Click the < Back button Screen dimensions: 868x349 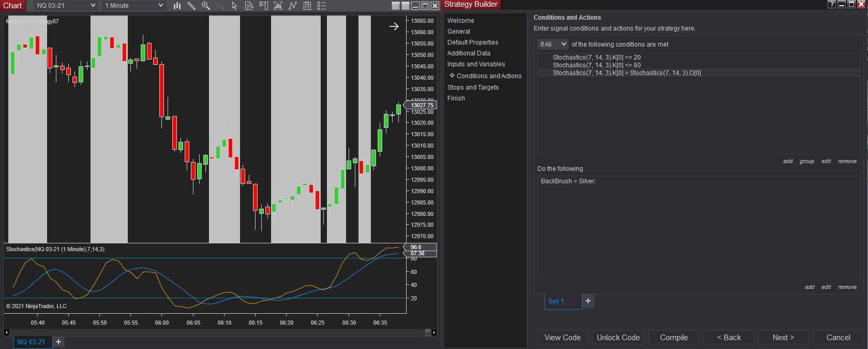[729, 338]
